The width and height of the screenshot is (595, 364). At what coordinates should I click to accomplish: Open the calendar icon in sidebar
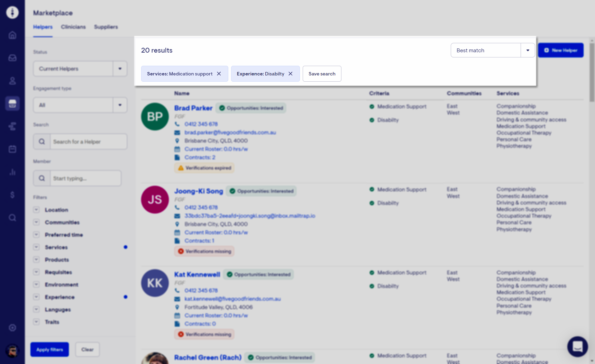pos(12,149)
